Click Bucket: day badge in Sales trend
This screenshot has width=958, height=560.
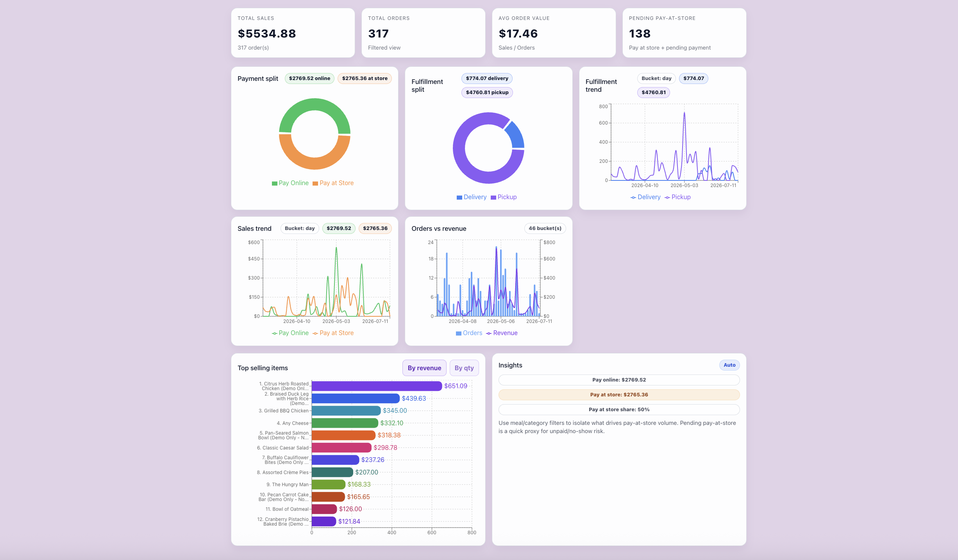[x=300, y=228]
